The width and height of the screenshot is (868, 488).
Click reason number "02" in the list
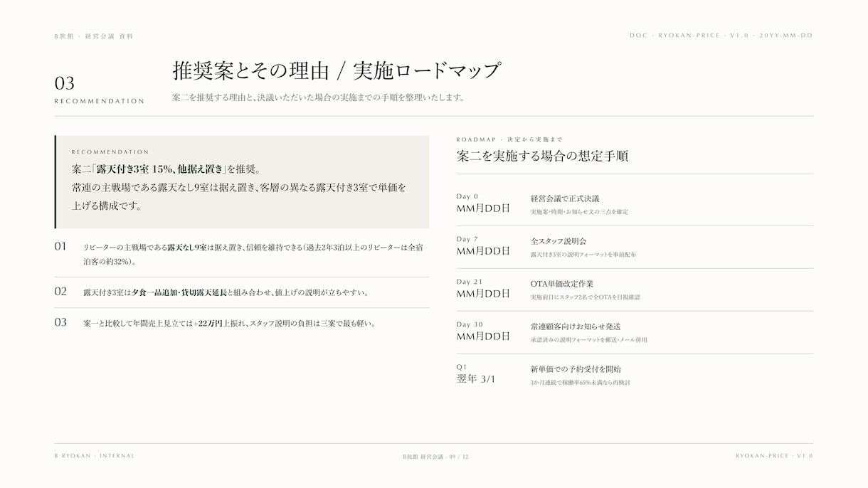pos(60,291)
